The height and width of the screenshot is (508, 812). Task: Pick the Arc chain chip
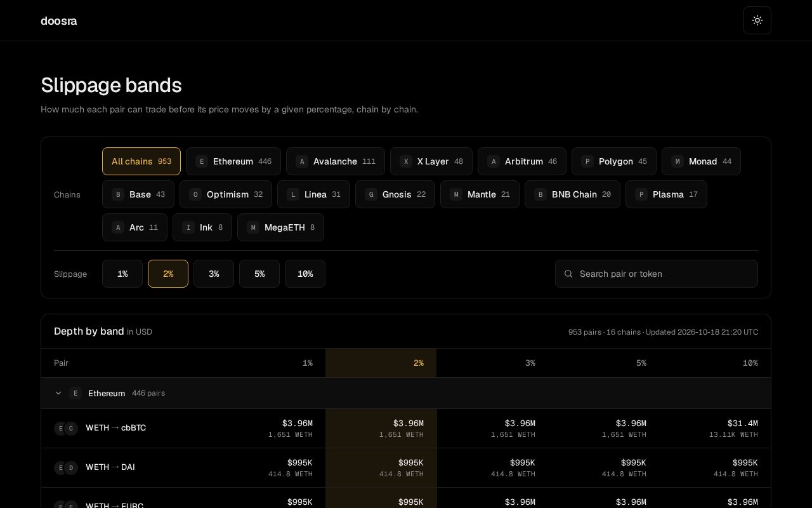134,227
